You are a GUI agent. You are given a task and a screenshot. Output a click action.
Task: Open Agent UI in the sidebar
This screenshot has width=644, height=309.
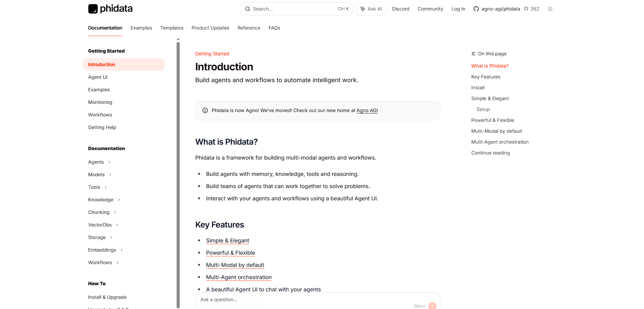point(98,77)
